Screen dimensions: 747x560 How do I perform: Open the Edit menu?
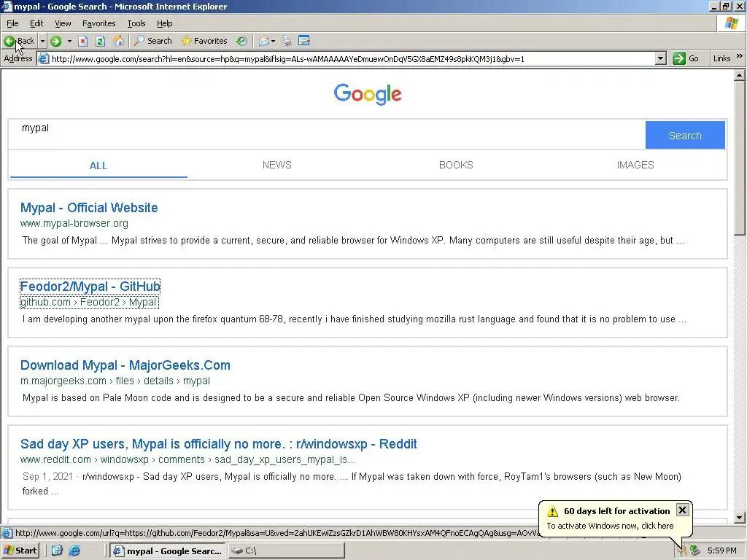click(x=36, y=23)
